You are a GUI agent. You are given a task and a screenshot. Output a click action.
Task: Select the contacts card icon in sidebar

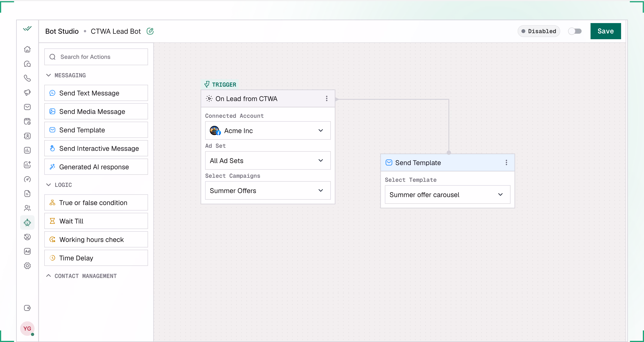(x=27, y=136)
